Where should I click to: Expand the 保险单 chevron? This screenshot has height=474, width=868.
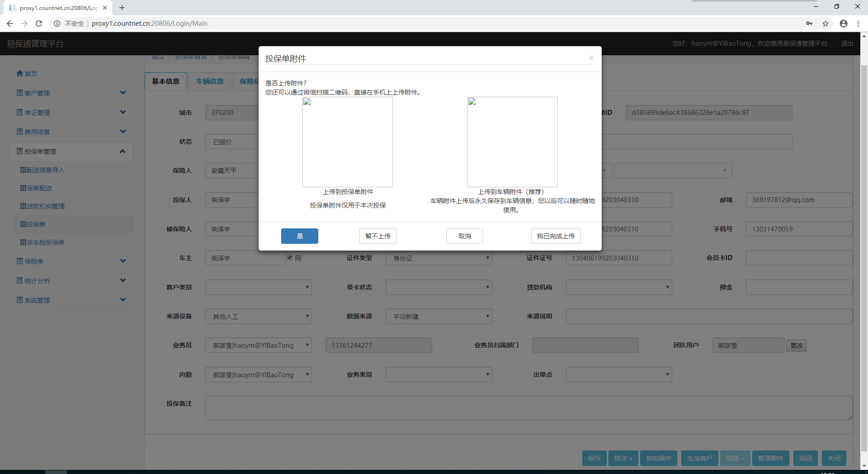pos(123,261)
